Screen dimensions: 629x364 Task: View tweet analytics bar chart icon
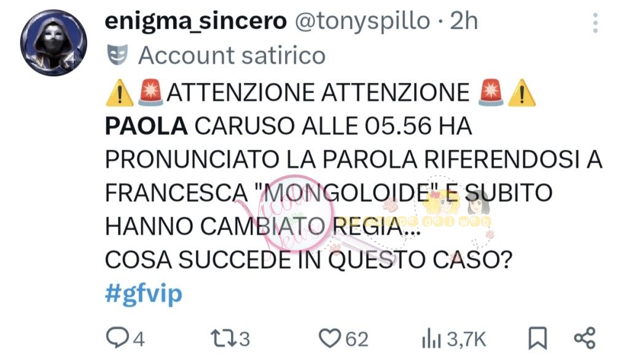[x=431, y=339]
